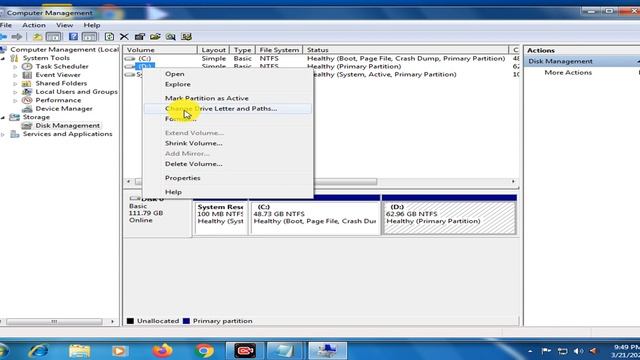The image size is (640, 360).
Task: Toggle Show/Hide Console Tree toolbar icon
Action: [x=53, y=37]
